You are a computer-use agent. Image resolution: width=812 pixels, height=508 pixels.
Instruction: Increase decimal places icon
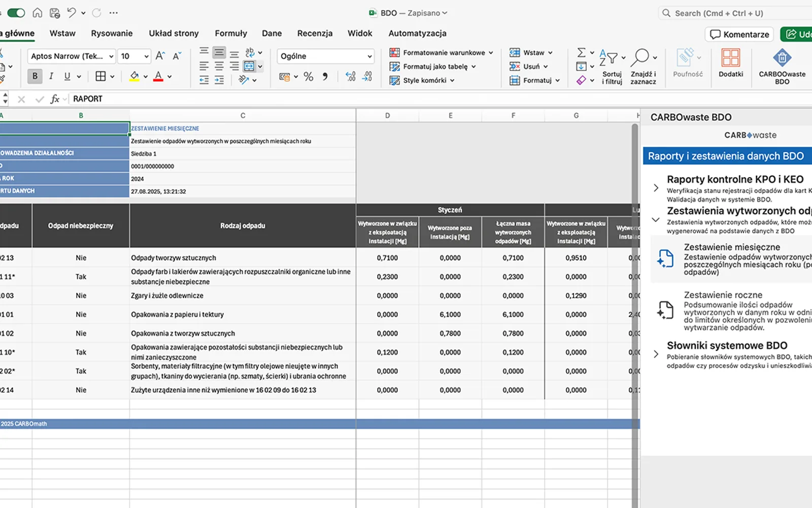click(351, 77)
